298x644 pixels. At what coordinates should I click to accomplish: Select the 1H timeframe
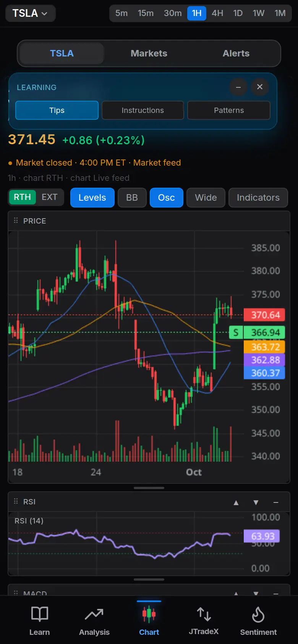pyautogui.click(x=197, y=13)
